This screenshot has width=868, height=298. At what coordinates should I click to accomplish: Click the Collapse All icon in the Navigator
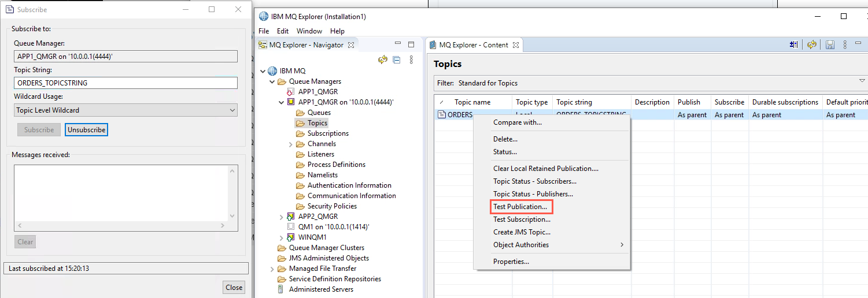(x=397, y=59)
